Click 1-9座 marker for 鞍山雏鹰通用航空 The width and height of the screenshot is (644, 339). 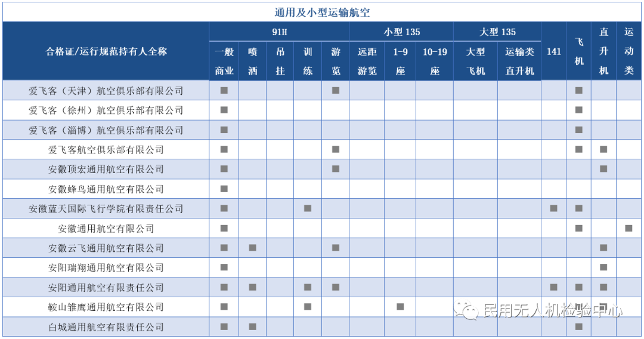click(400, 307)
